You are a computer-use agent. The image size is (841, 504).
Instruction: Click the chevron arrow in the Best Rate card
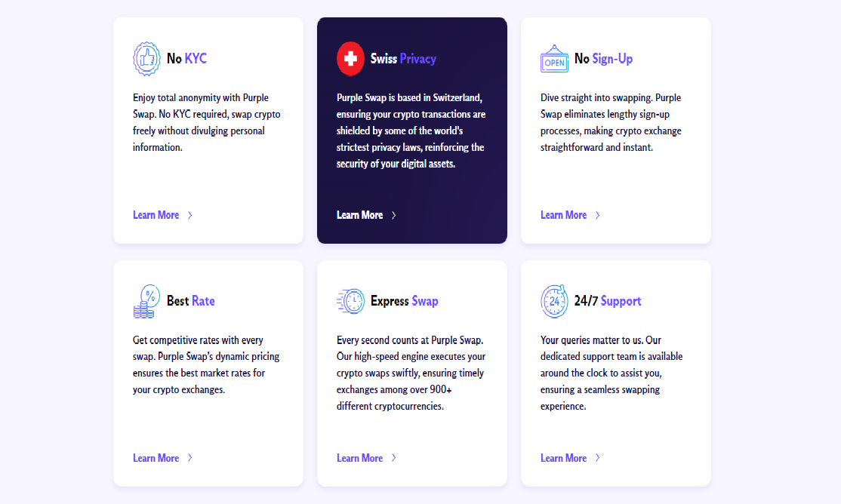(x=190, y=458)
